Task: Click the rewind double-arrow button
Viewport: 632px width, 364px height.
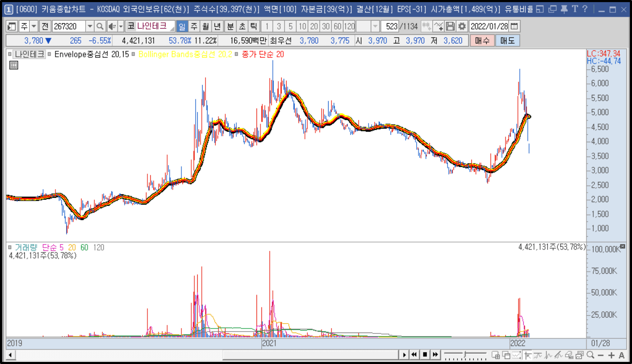Action: [x=414, y=355]
